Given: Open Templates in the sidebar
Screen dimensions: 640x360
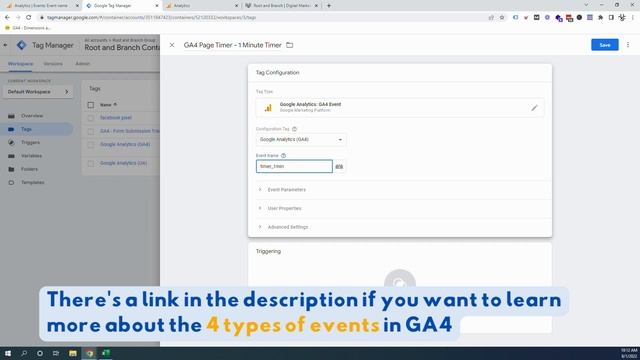Looking at the screenshot, I should pyautogui.click(x=32, y=182).
